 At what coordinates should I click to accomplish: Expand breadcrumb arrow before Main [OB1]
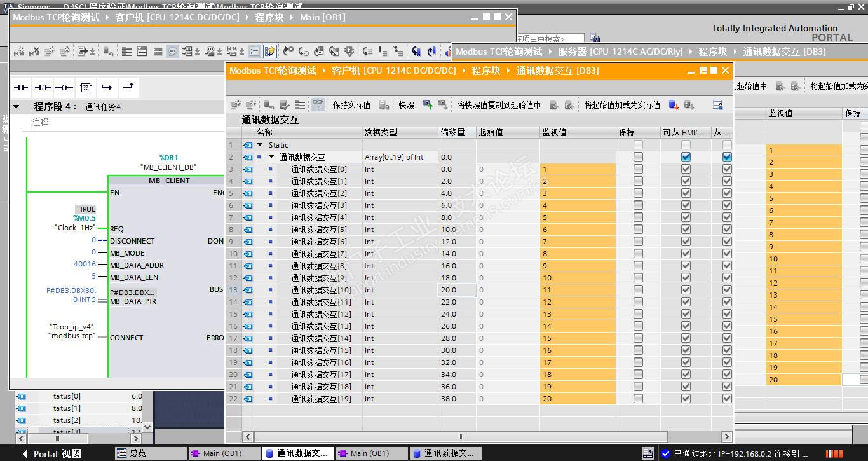click(x=292, y=17)
